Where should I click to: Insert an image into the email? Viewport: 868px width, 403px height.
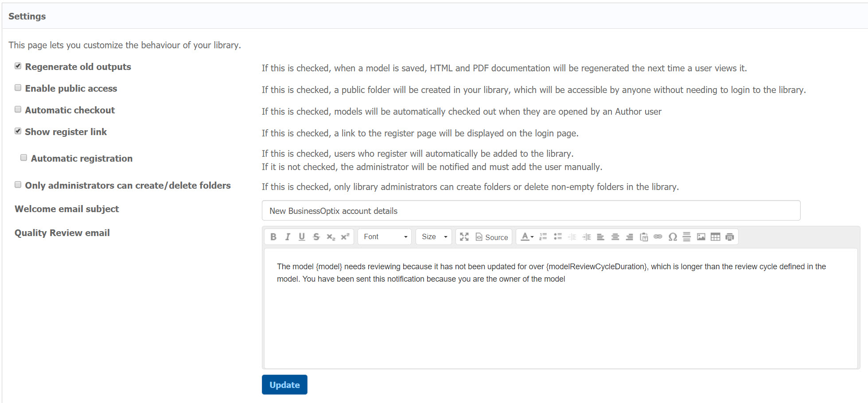(701, 237)
